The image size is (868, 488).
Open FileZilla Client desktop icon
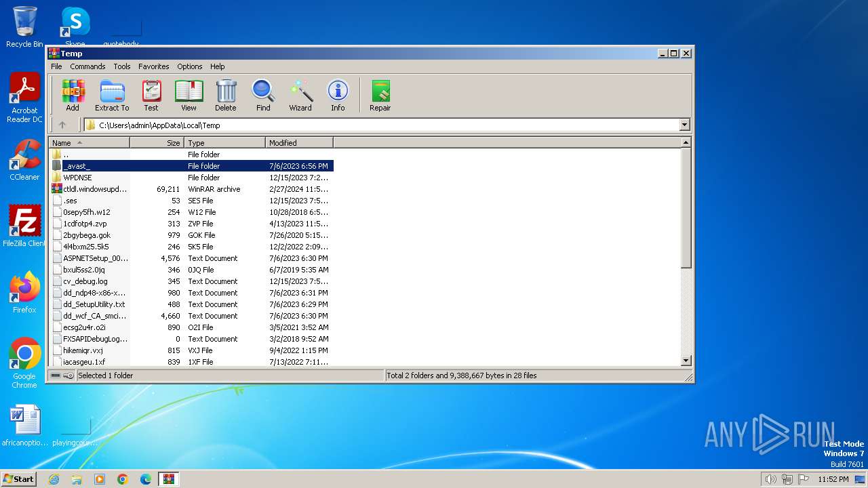coord(24,226)
